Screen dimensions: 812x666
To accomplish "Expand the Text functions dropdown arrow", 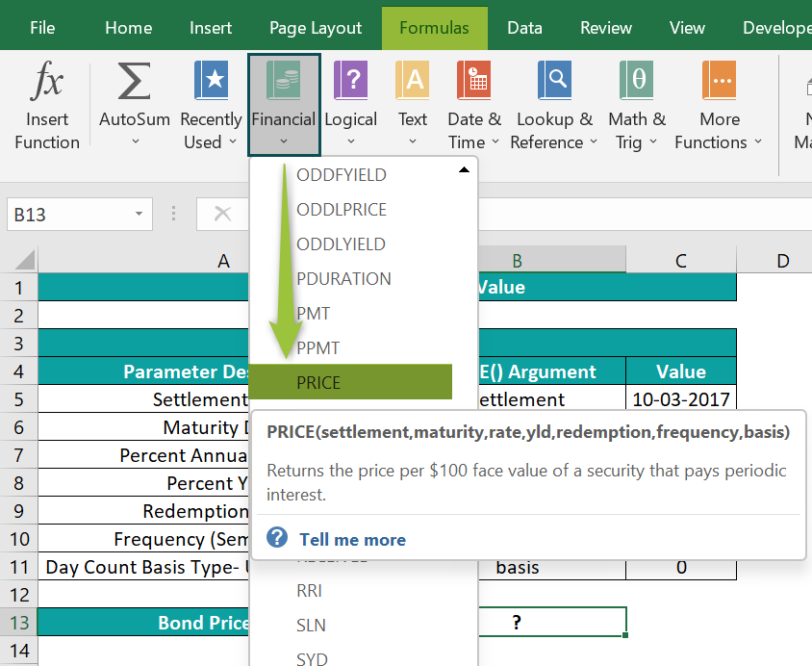I will coord(412,141).
